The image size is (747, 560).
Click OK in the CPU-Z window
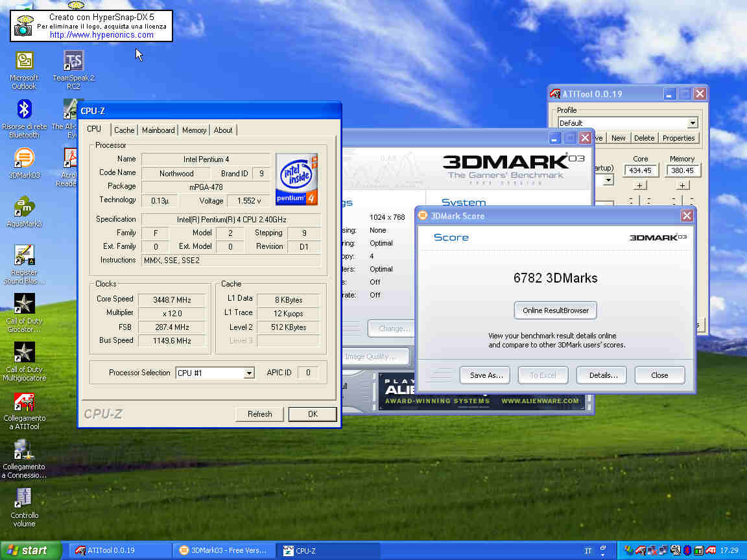point(313,414)
